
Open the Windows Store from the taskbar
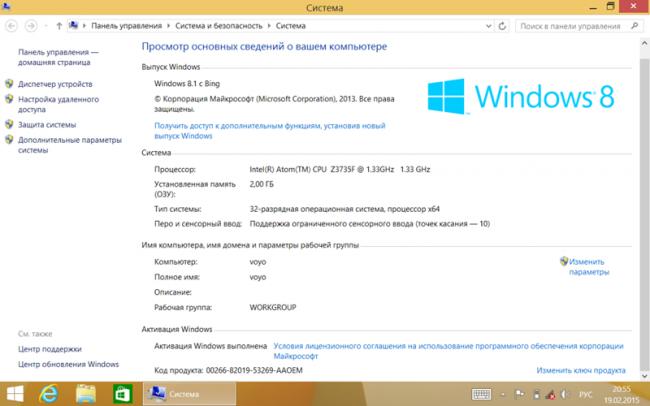[123, 394]
